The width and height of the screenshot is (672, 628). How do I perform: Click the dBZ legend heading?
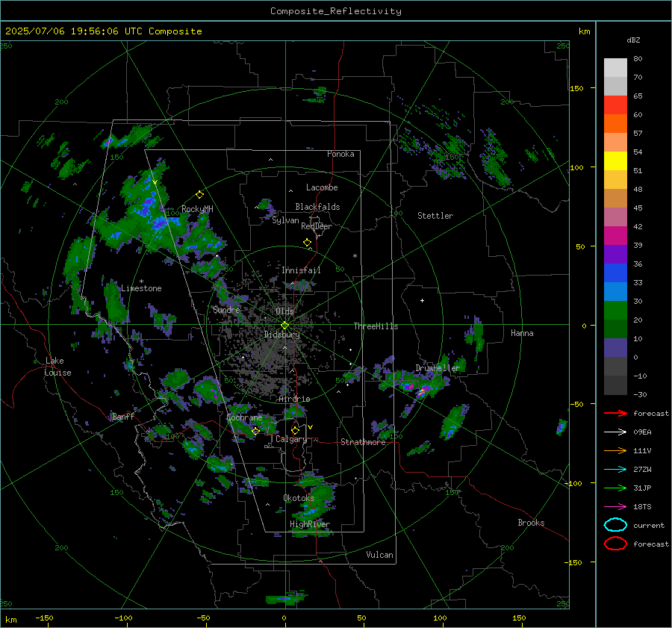click(x=633, y=40)
